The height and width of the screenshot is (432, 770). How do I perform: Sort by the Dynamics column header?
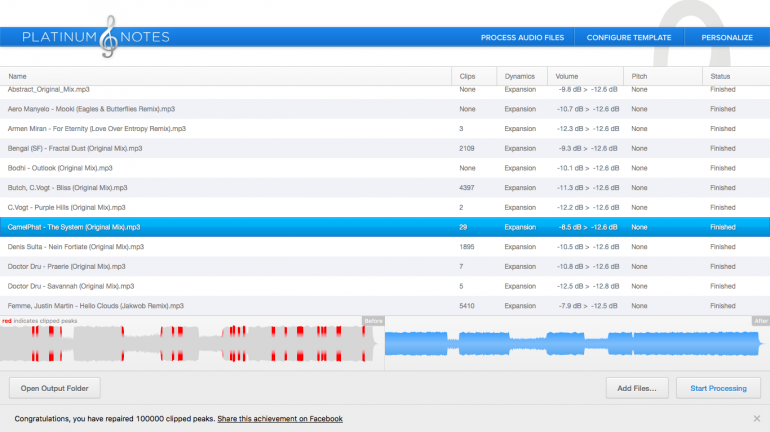[x=520, y=77]
